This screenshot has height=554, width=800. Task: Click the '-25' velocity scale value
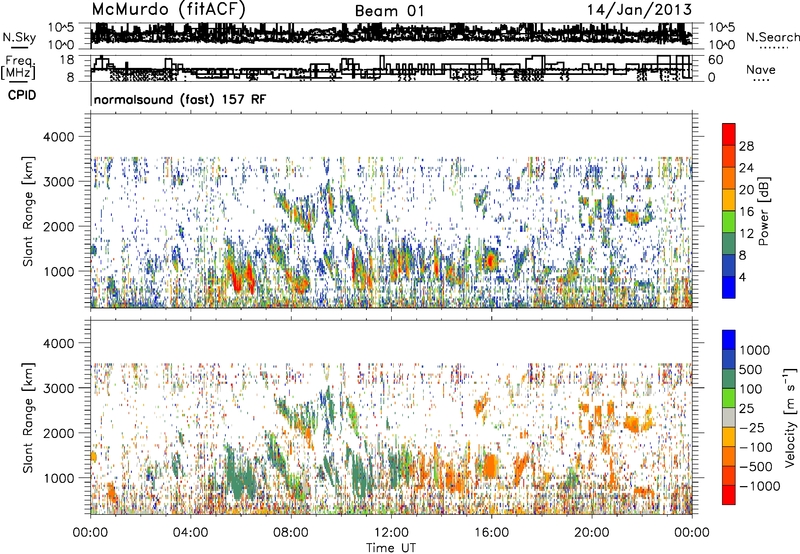tap(752, 427)
